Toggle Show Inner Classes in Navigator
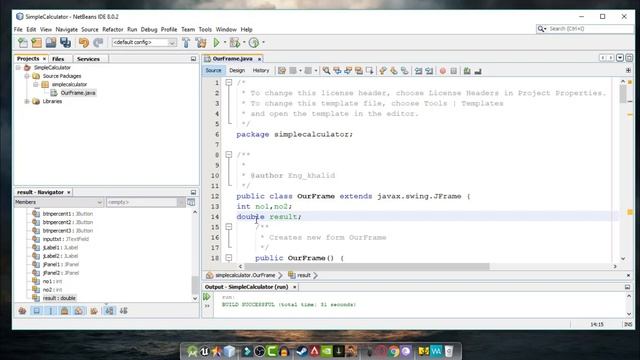 pos(79,311)
